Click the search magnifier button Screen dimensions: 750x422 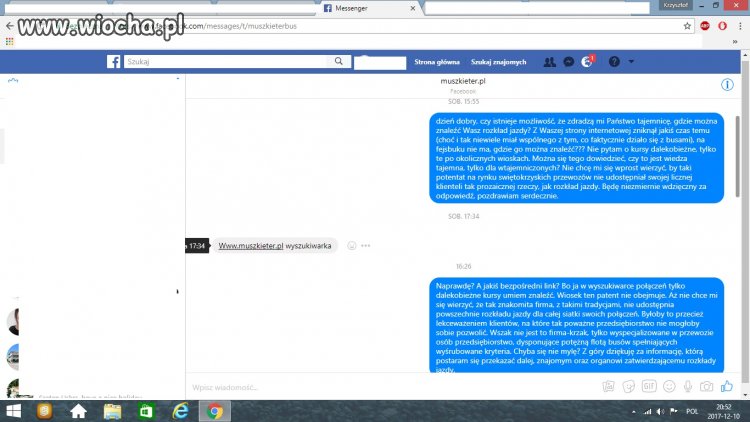339,61
